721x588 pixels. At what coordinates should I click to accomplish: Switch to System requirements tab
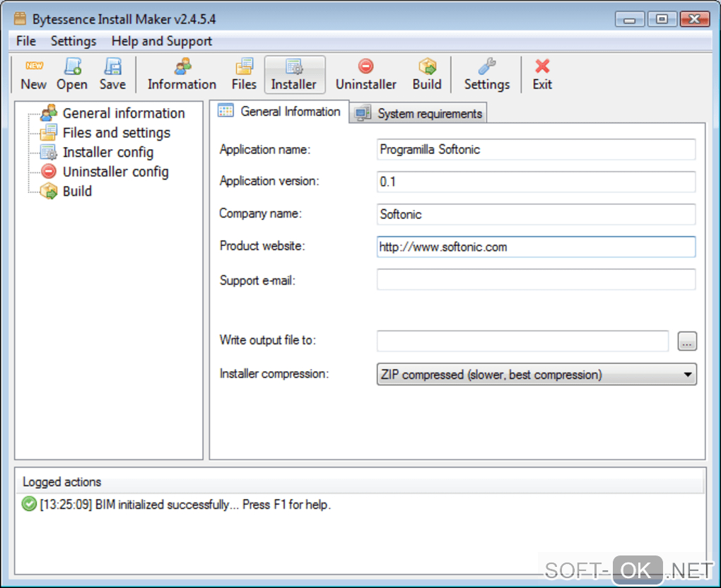tap(418, 113)
